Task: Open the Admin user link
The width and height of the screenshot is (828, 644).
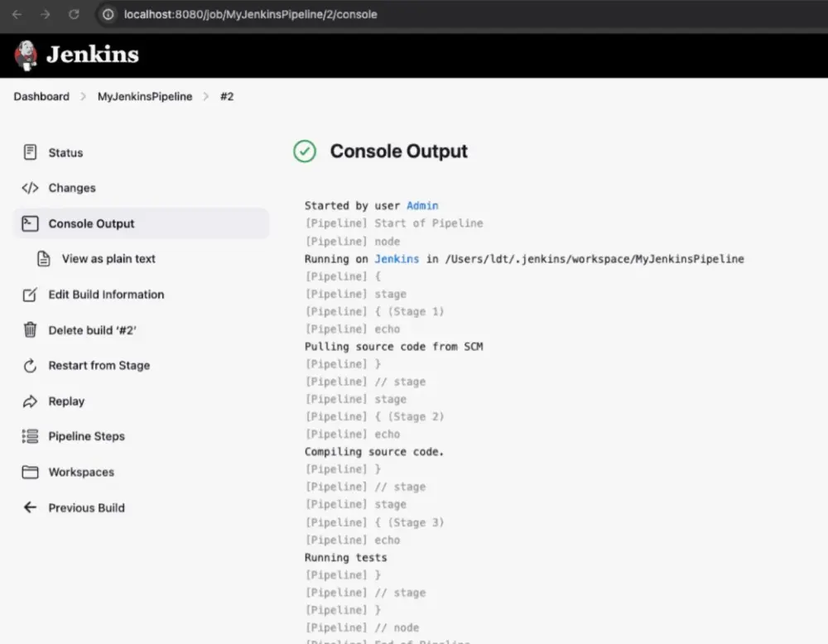Action: pos(422,205)
